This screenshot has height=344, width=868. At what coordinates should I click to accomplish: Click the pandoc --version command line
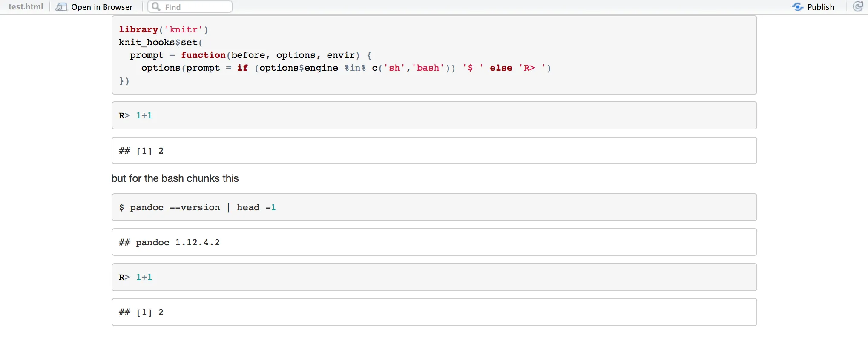coord(197,207)
